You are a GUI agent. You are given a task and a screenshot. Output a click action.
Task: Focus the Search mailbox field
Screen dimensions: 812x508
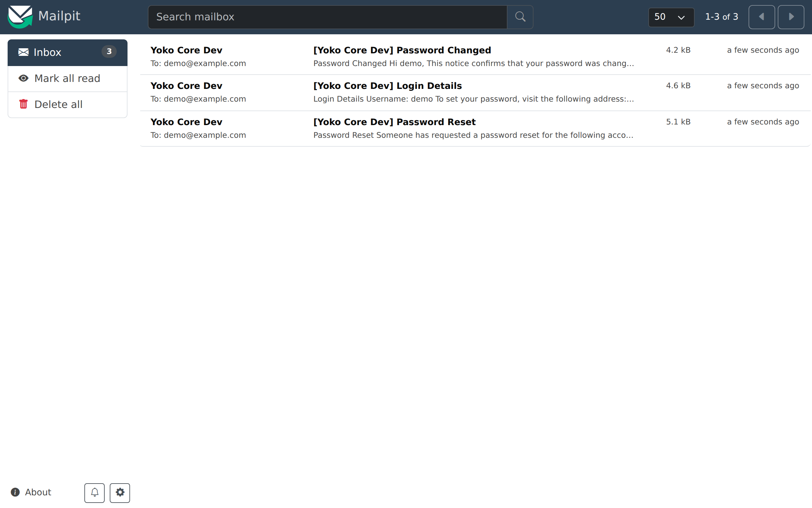point(327,17)
